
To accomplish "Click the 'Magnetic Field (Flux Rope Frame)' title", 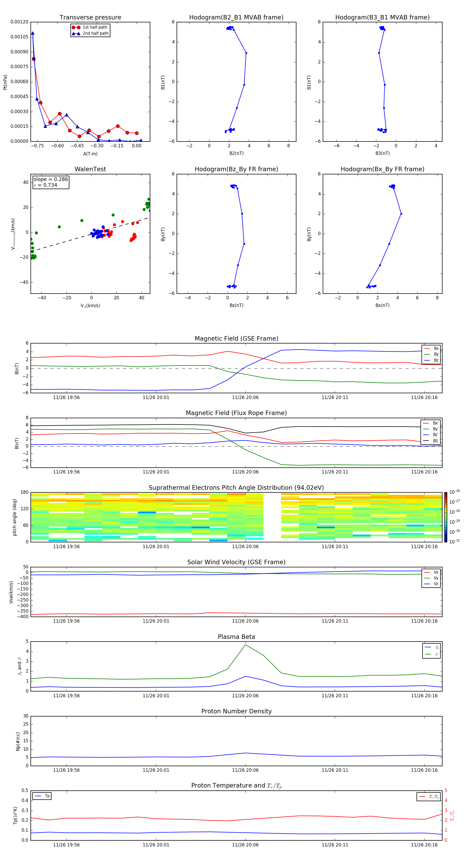I will point(236,413).
